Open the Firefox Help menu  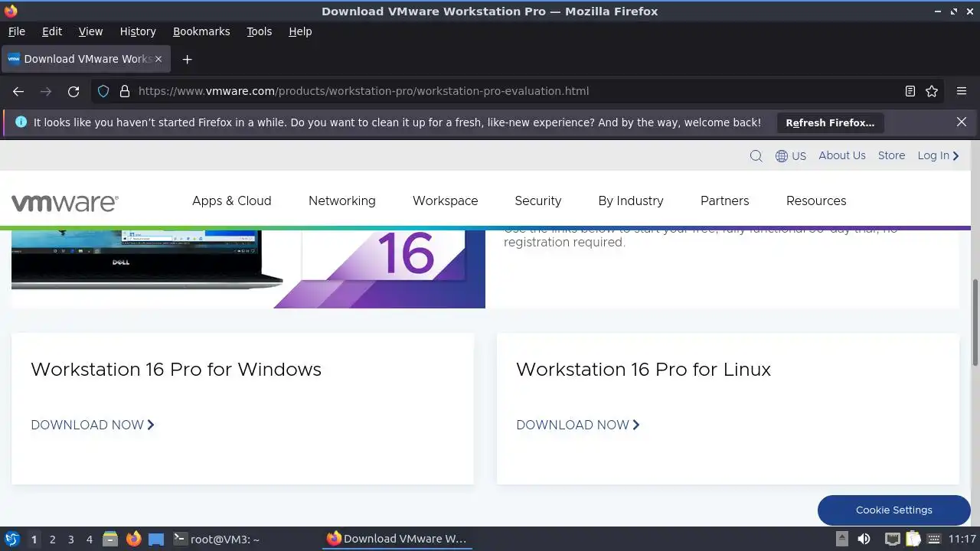(x=300, y=31)
